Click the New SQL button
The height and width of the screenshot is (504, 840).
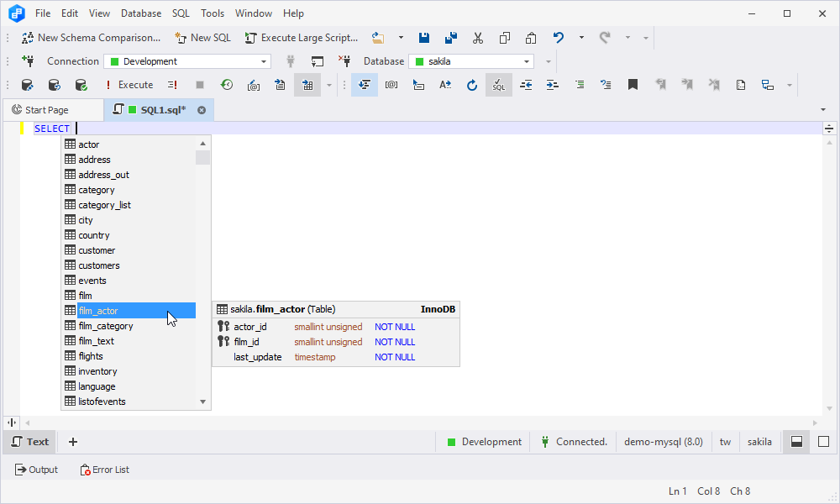pos(203,38)
